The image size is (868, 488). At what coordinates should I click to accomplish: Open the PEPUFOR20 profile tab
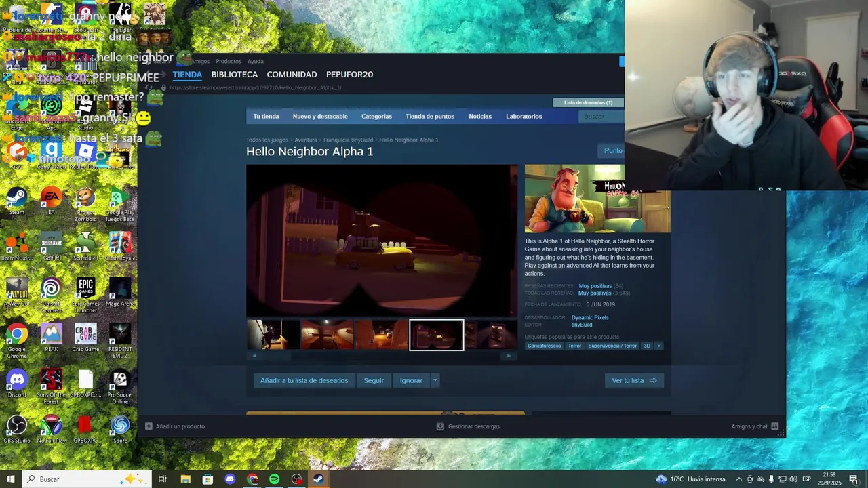[x=349, y=75]
